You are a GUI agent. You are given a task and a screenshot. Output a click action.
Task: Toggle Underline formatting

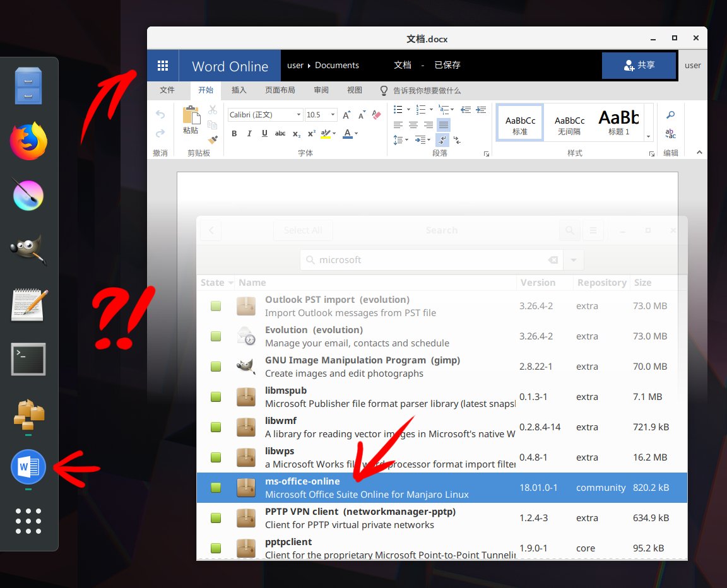[x=264, y=134]
